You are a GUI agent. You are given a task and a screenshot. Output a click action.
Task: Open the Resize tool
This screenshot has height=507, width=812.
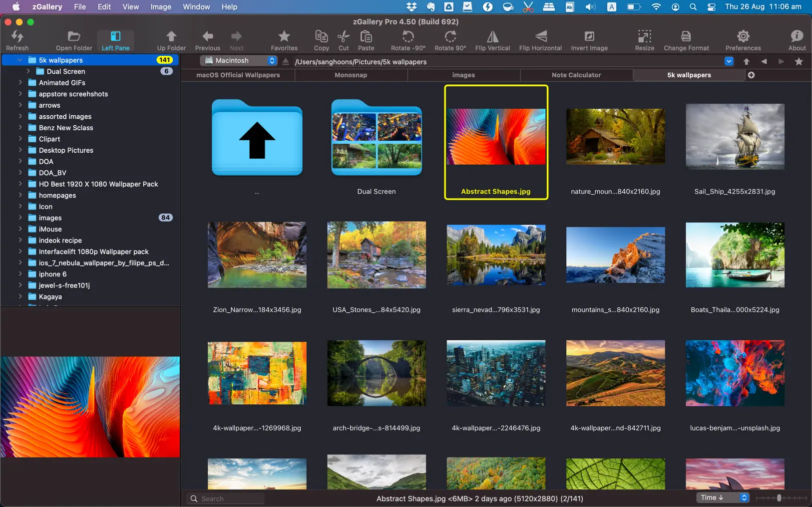[645, 40]
